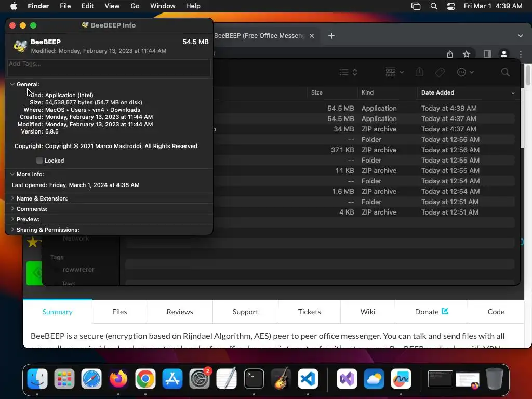Click the Chrome bookmark star icon
532x399 pixels.
click(467, 54)
